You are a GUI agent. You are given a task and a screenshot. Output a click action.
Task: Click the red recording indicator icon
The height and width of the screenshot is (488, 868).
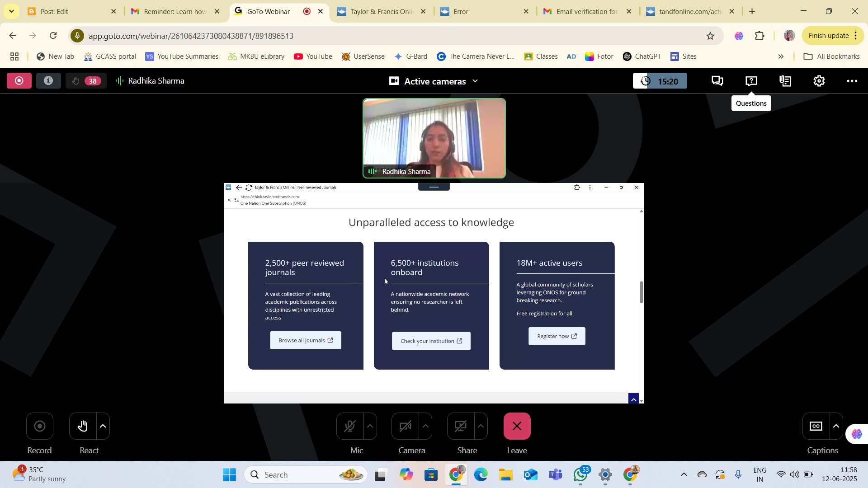19,81
